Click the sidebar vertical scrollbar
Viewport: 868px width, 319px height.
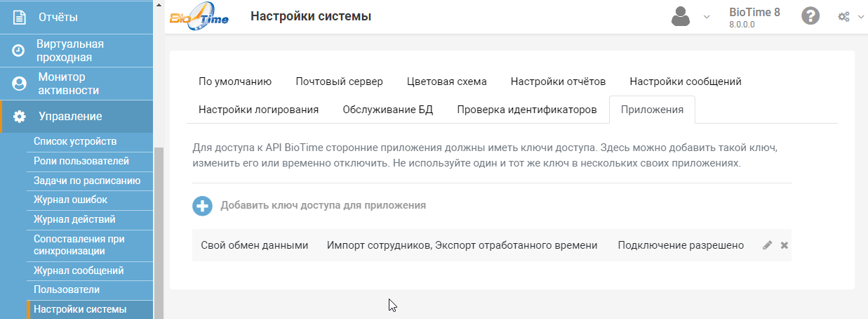(x=159, y=232)
